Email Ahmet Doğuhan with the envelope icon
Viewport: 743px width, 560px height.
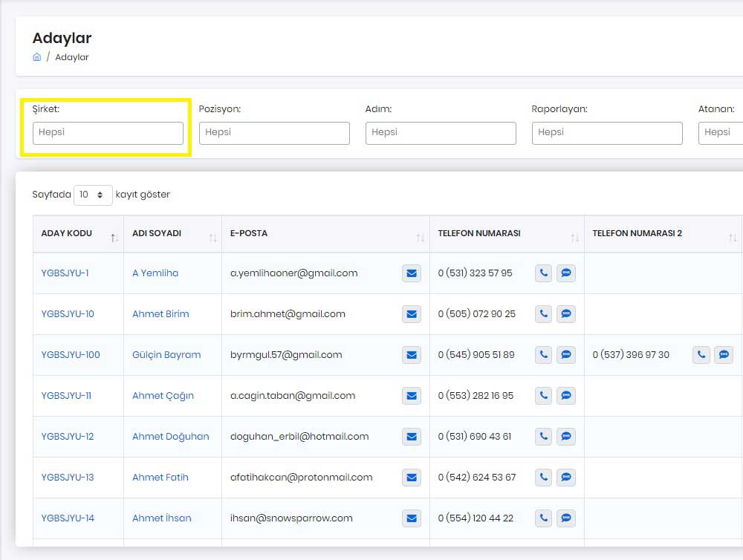(x=412, y=437)
